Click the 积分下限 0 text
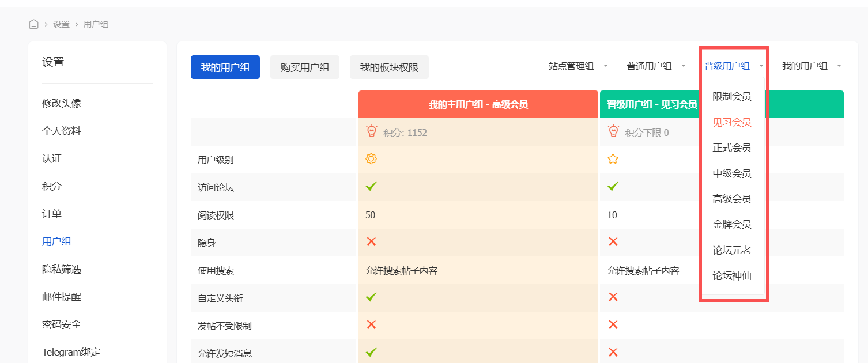 [647, 133]
